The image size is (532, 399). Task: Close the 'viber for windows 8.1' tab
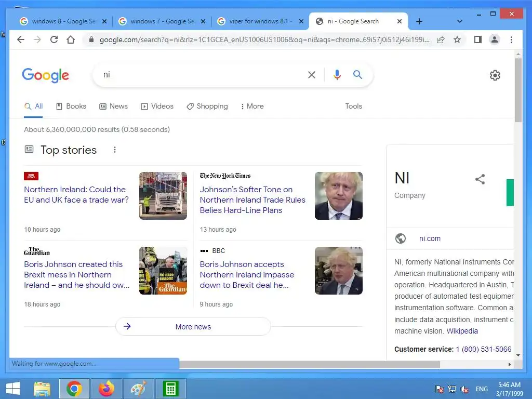tap(301, 21)
